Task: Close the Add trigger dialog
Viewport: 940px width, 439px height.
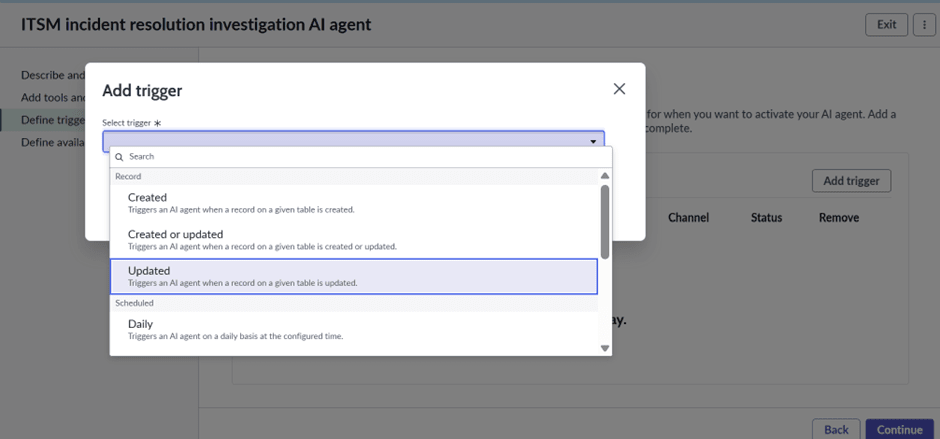Action: click(619, 89)
